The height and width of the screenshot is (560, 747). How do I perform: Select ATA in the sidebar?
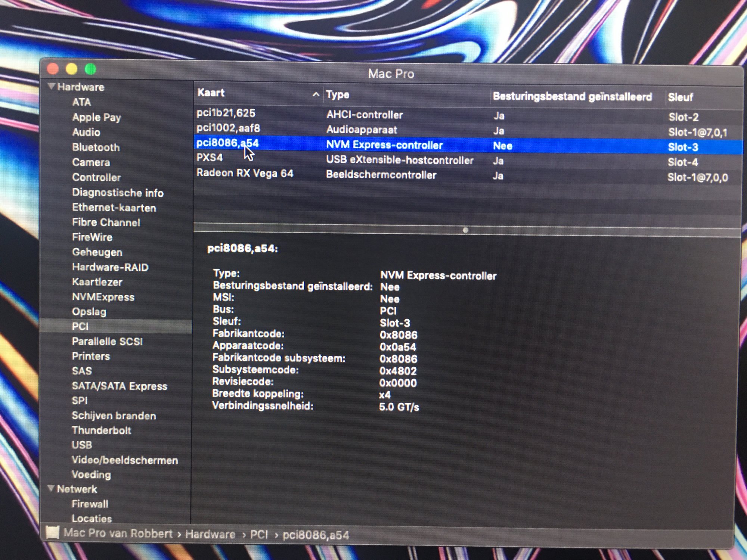[x=81, y=102]
